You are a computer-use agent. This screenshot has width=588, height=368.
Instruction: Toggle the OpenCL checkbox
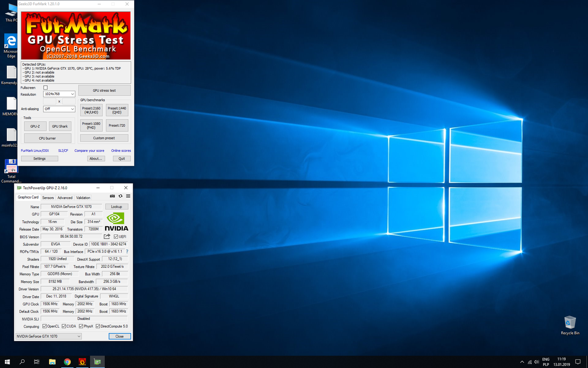point(45,326)
